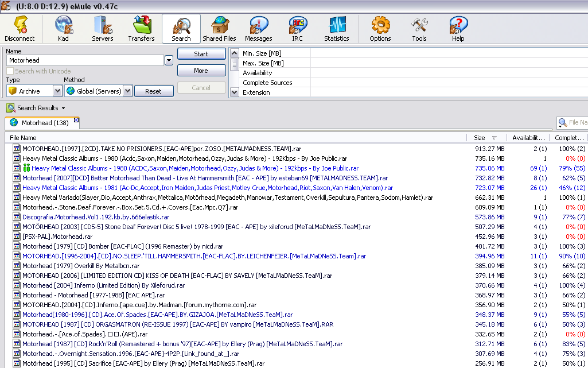
Task: Open the Type dropdown showing Archive
Action: point(57,91)
